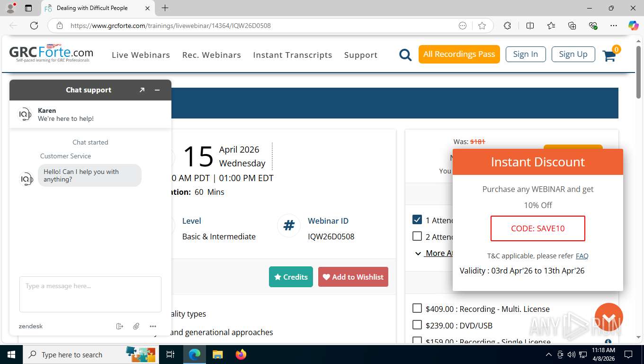Select $159.00 Recording Single License checkbox
Image resolution: width=644 pixels, height=364 pixels.
pos(417,341)
